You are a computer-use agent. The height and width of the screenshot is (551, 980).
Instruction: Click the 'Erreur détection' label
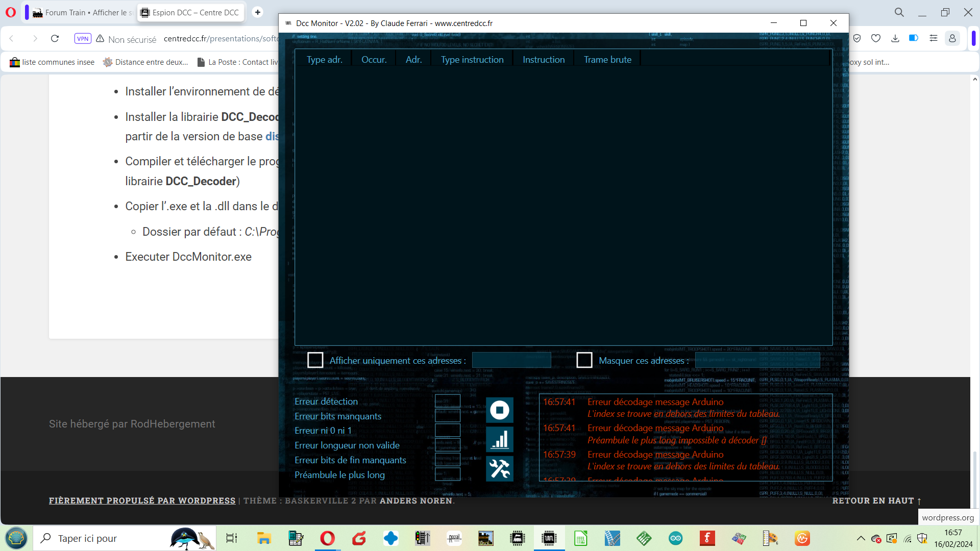click(x=326, y=402)
